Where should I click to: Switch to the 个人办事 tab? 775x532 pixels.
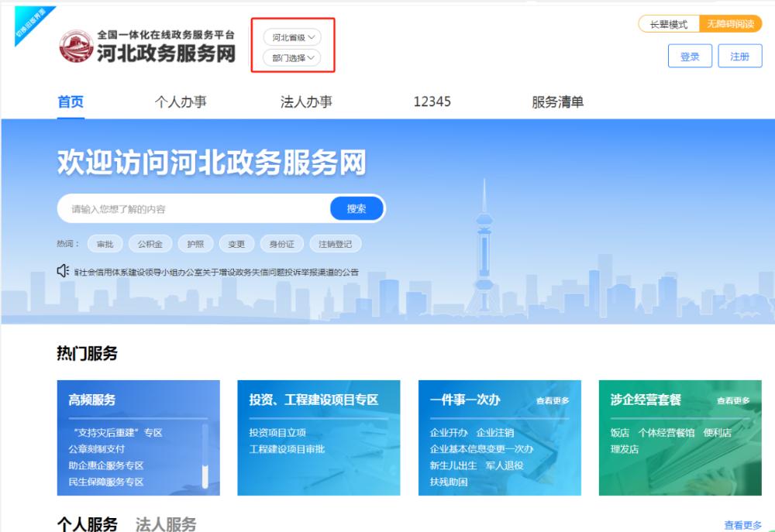tap(181, 102)
